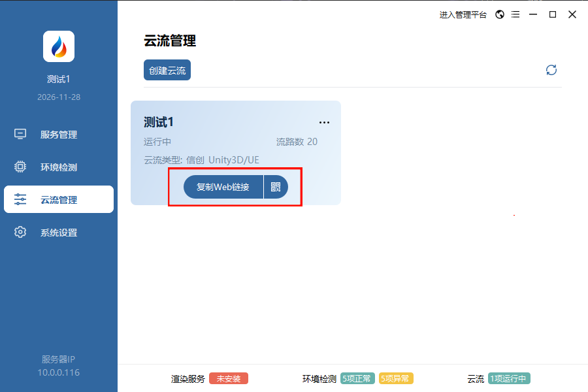The image size is (588, 392).
Task: Click the 未安装 status badge
Action: point(229,378)
